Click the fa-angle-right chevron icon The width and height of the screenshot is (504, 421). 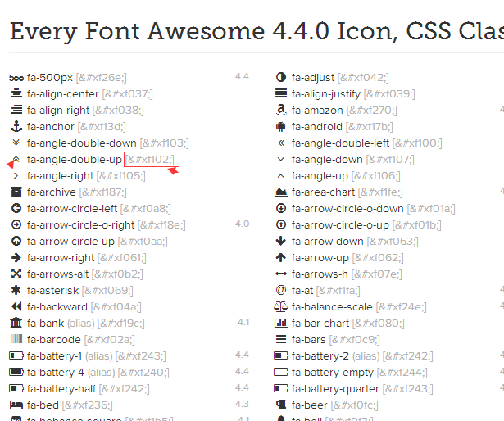[16, 176]
